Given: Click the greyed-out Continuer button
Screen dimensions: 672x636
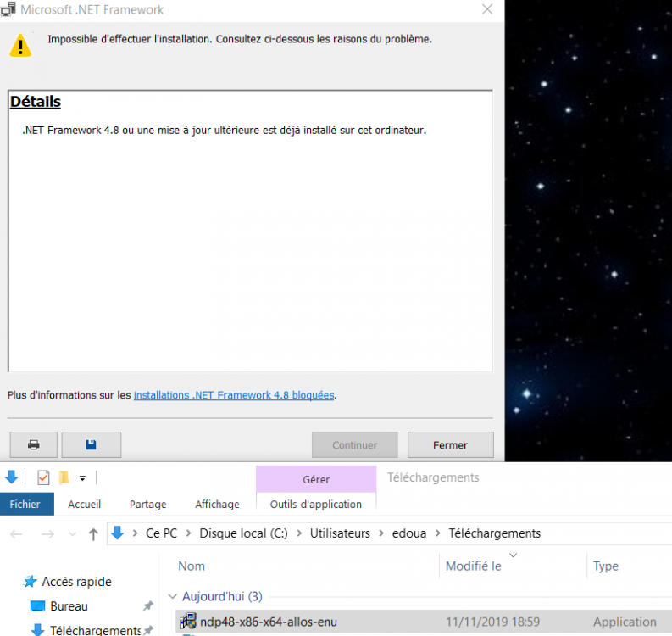Looking at the screenshot, I should (x=355, y=444).
